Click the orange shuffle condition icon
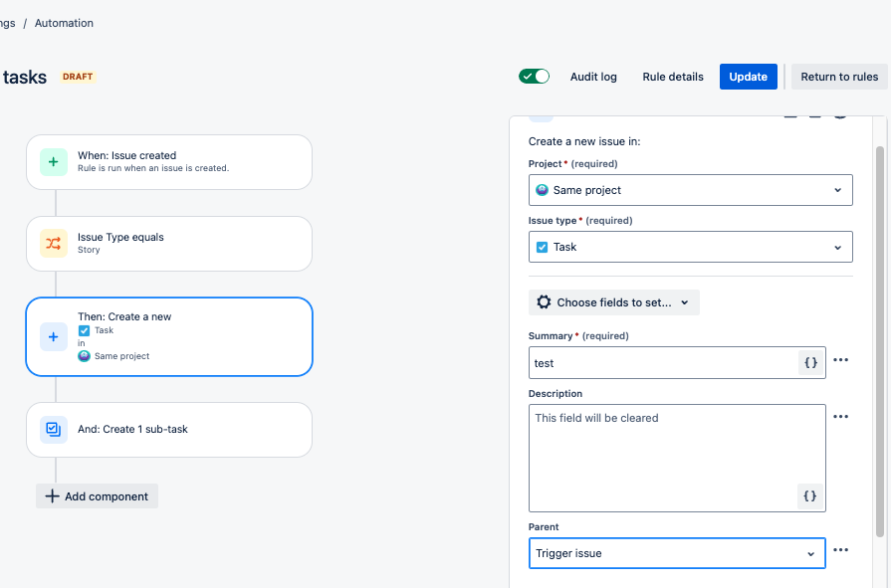The height and width of the screenshot is (588, 891). (54, 244)
